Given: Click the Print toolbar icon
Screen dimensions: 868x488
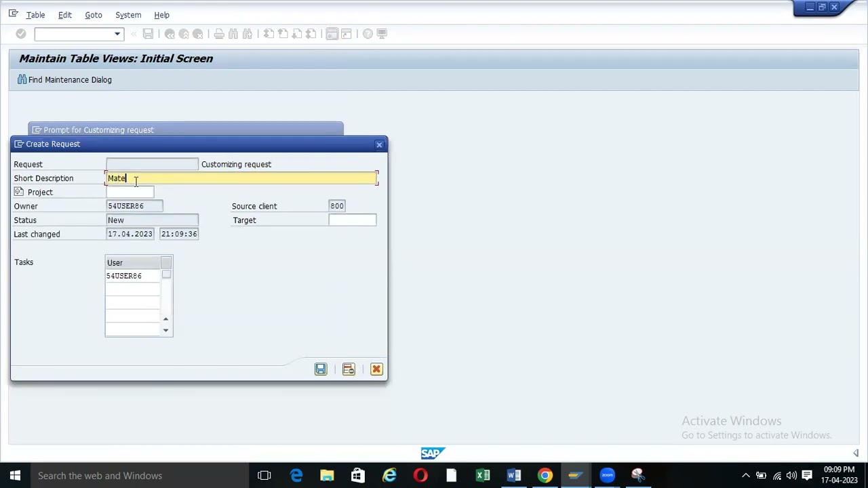Looking at the screenshot, I should tap(219, 34).
